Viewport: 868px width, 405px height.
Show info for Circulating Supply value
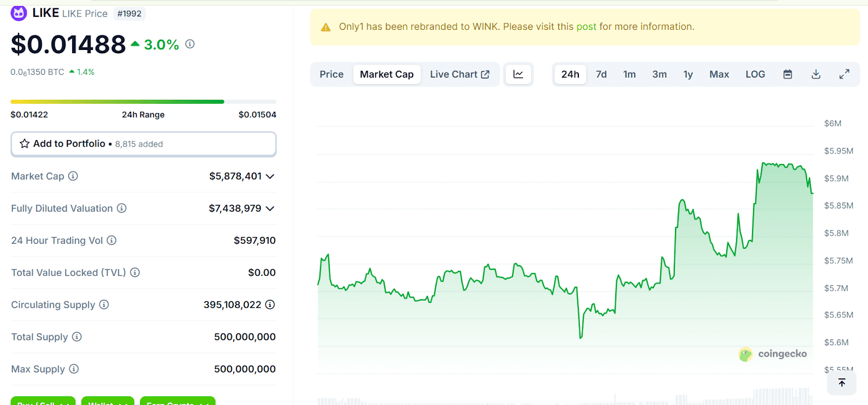[x=270, y=305]
